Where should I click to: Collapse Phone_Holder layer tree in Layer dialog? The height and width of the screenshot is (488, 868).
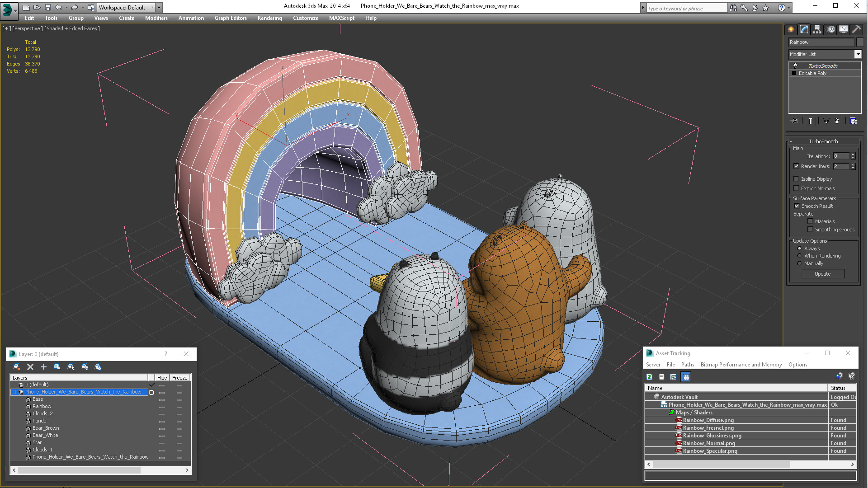click(14, 392)
